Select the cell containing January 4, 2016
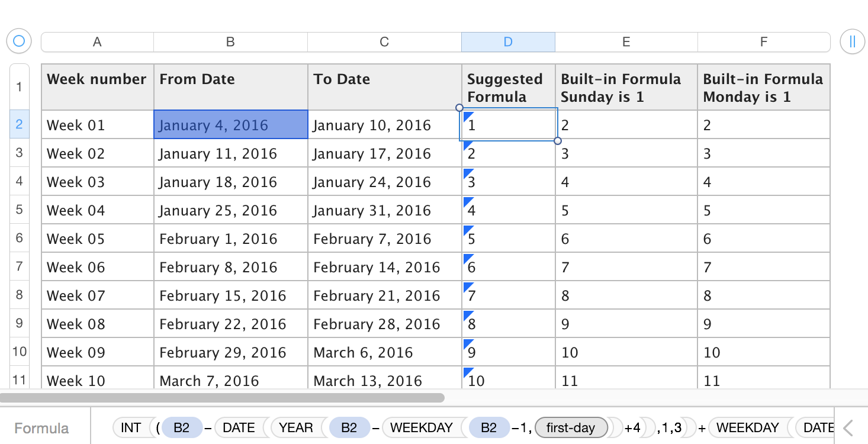The width and height of the screenshot is (868, 444). pos(230,125)
